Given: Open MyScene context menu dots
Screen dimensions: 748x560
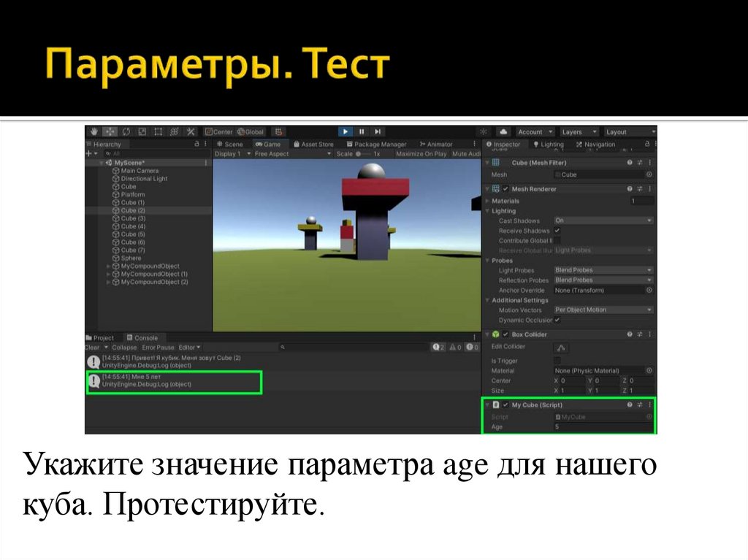Looking at the screenshot, I should point(206,163).
